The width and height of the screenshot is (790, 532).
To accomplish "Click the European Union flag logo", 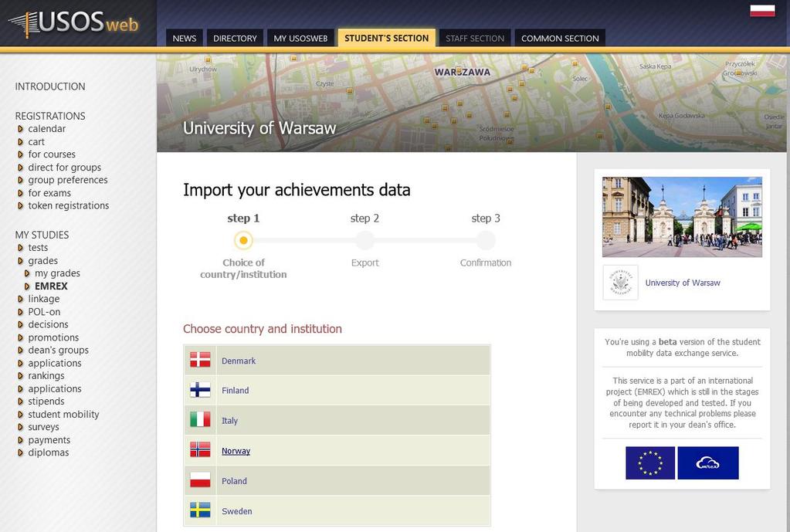I will click(650, 463).
